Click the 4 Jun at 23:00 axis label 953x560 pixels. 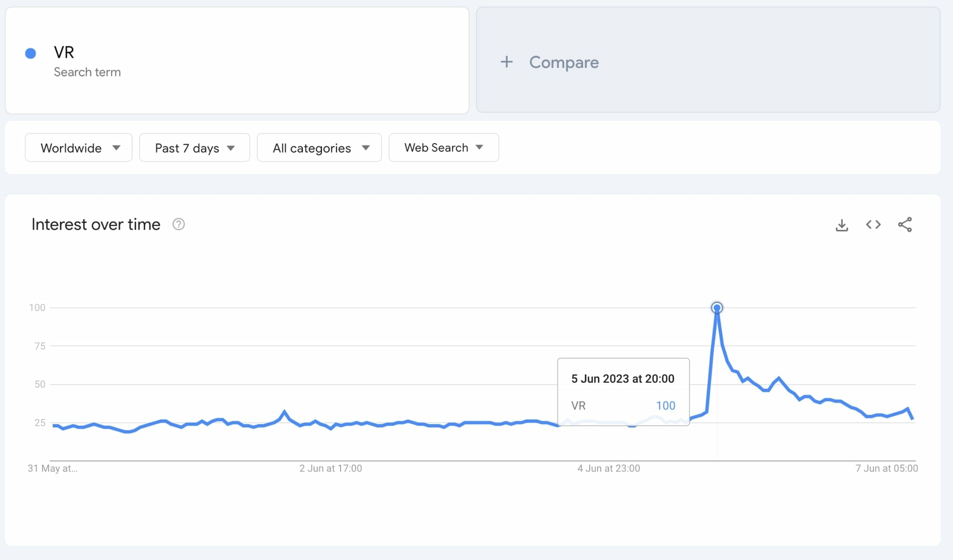(609, 468)
